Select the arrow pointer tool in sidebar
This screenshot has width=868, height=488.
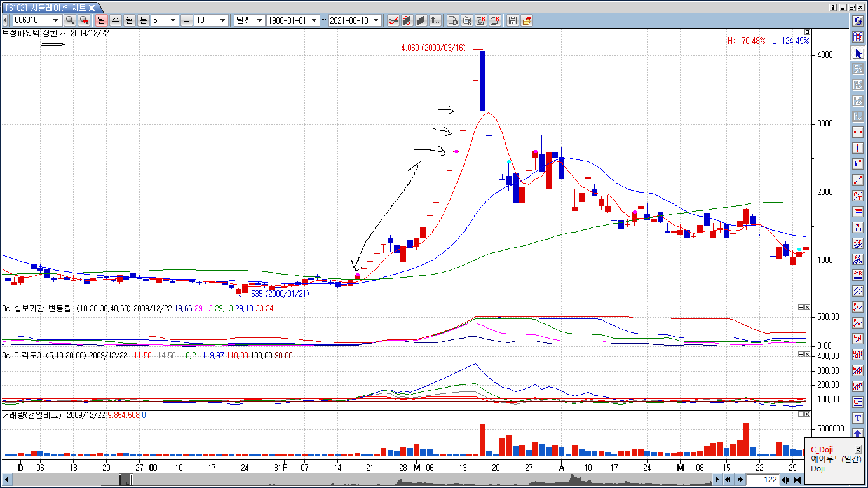[x=858, y=53]
